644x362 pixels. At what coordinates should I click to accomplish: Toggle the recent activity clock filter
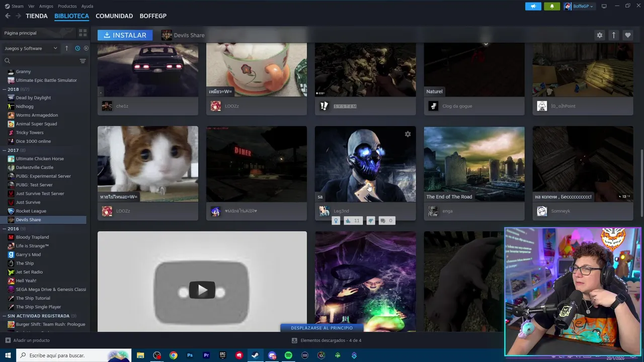[x=77, y=48]
